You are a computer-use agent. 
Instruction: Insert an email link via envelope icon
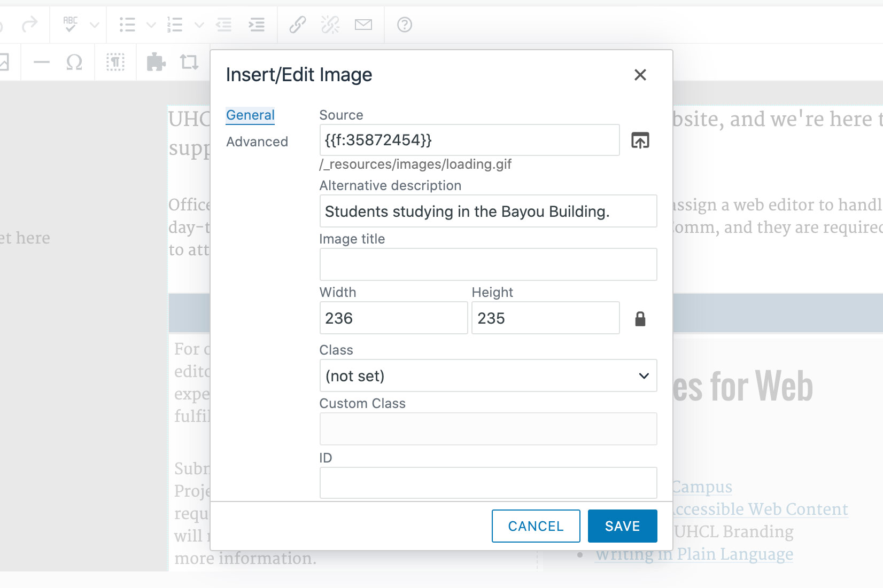363,24
